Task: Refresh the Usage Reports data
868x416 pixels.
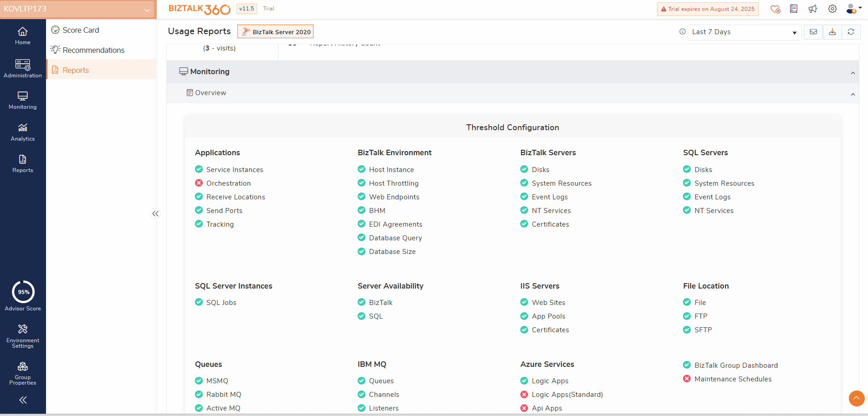Action: pyautogui.click(x=851, y=32)
